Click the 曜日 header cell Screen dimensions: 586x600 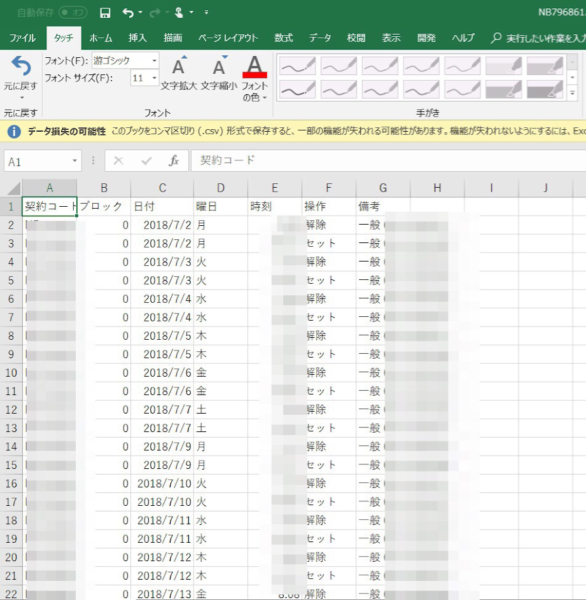point(220,207)
